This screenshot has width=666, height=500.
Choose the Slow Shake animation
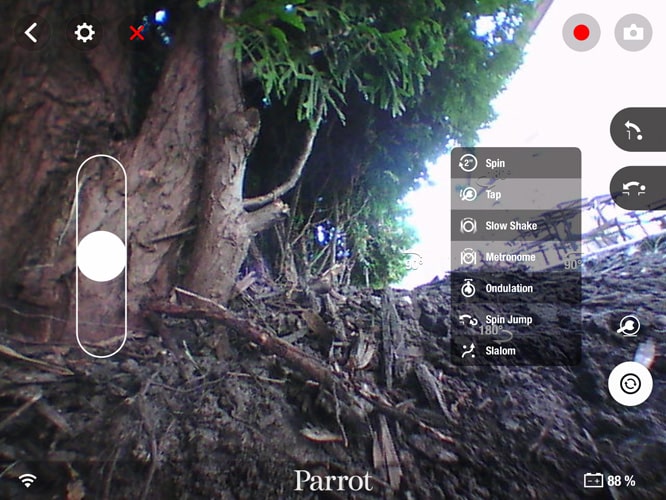(516, 226)
